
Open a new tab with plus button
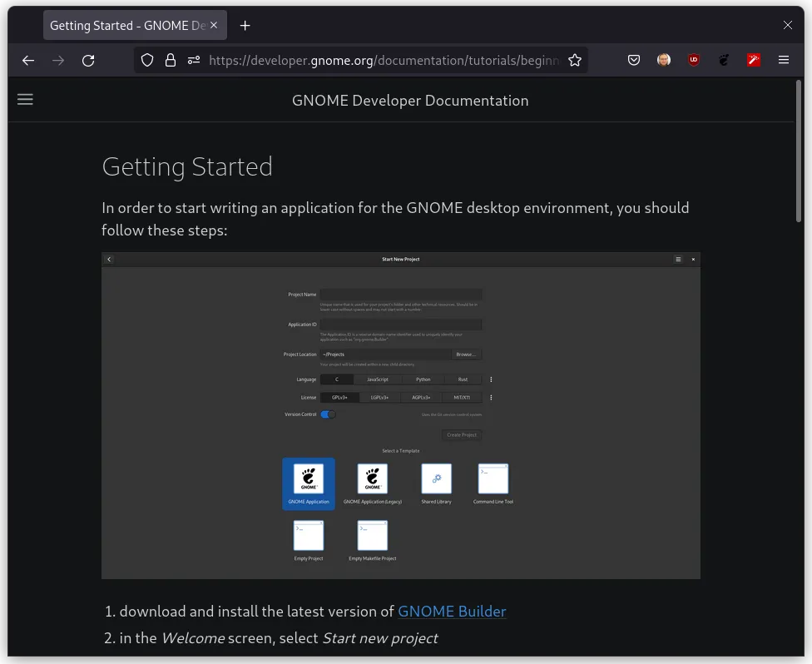click(245, 26)
